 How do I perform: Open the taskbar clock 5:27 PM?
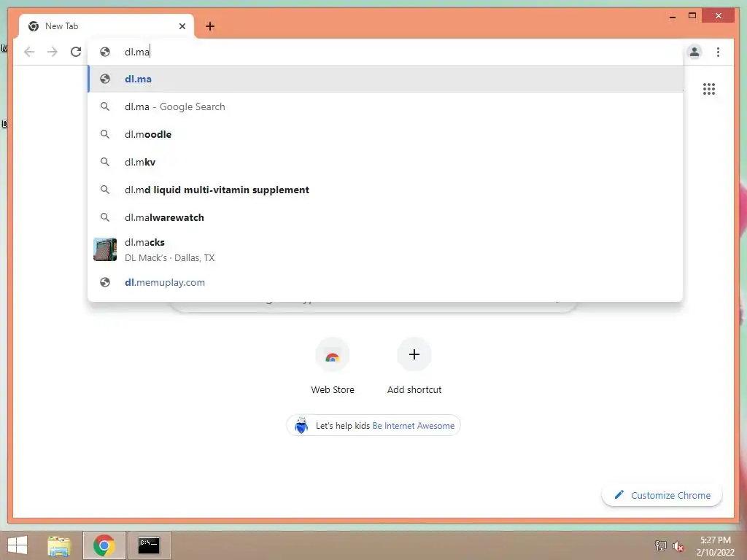point(715,546)
